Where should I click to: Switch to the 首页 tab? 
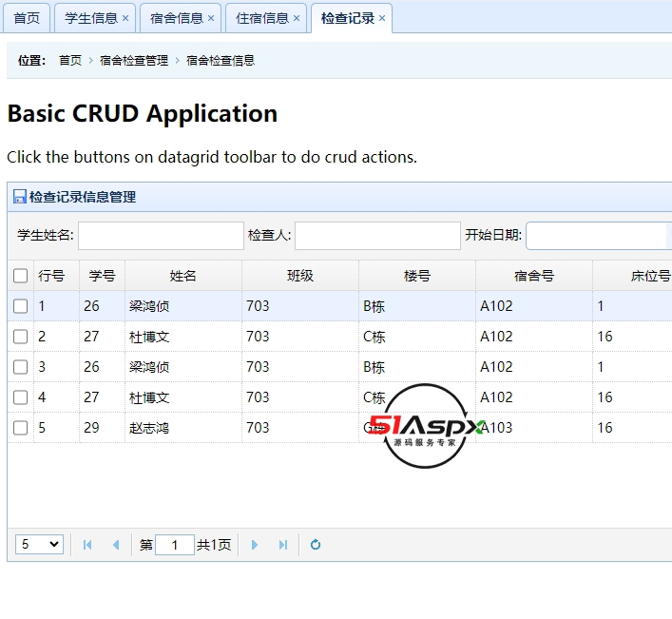click(x=27, y=18)
